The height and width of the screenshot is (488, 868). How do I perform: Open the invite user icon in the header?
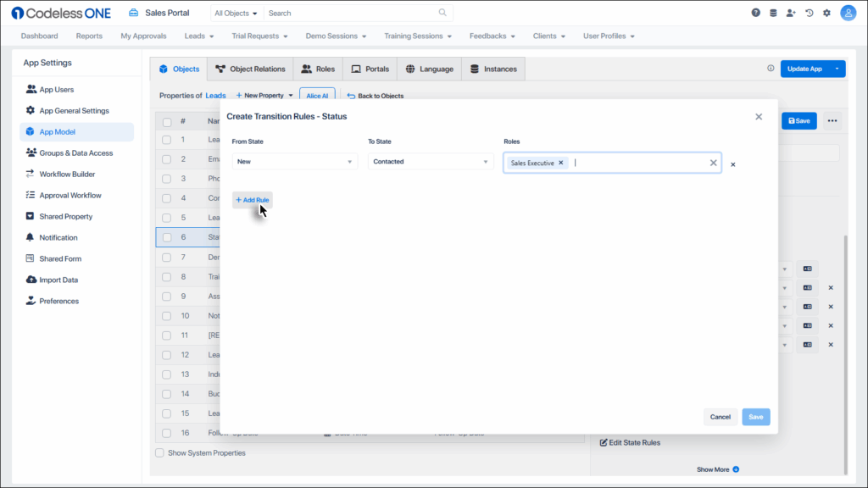790,13
